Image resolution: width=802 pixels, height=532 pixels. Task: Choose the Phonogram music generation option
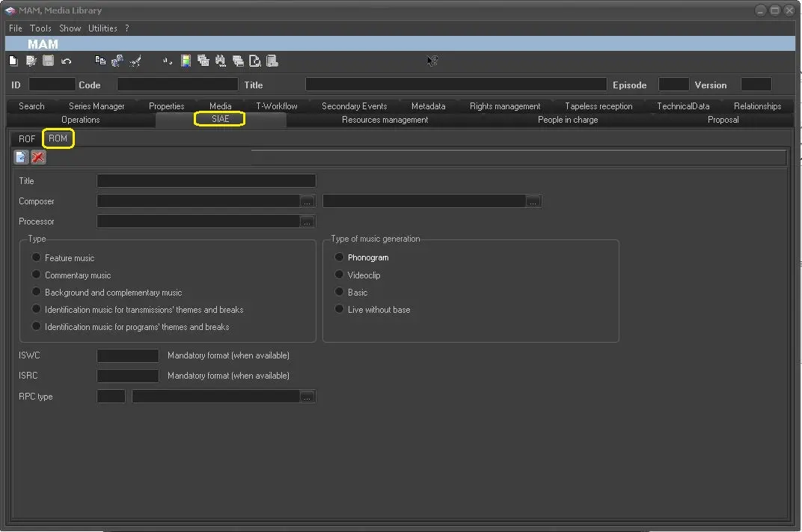(x=339, y=257)
